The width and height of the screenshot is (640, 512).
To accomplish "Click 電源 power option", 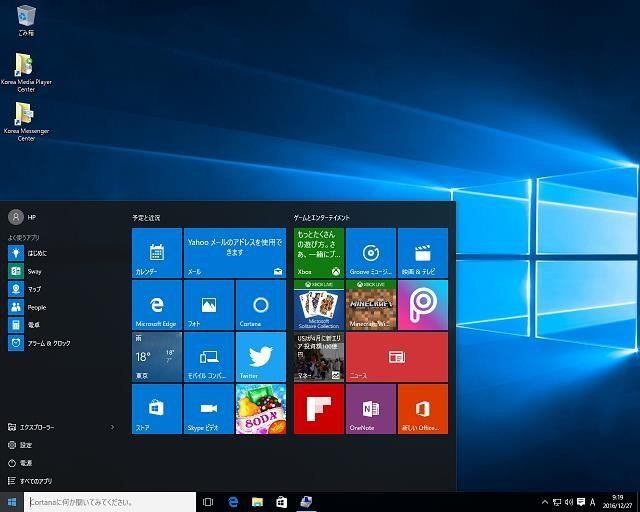I will [x=26, y=463].
